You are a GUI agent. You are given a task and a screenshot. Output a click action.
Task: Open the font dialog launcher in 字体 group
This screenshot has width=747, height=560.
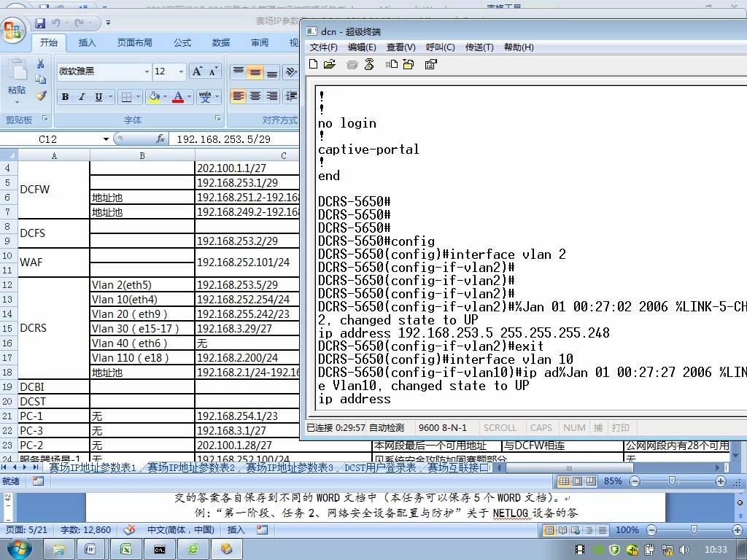(x=217, y=118)
